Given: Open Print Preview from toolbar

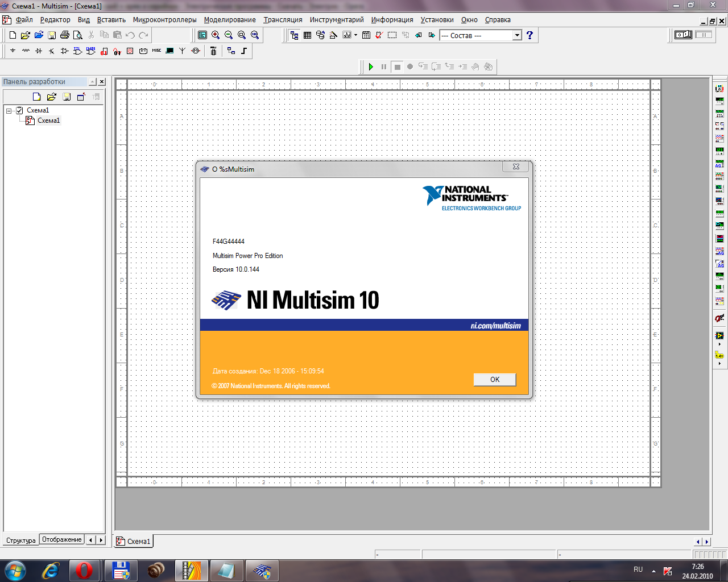Looking at the screenshot, I should (78, 35).
